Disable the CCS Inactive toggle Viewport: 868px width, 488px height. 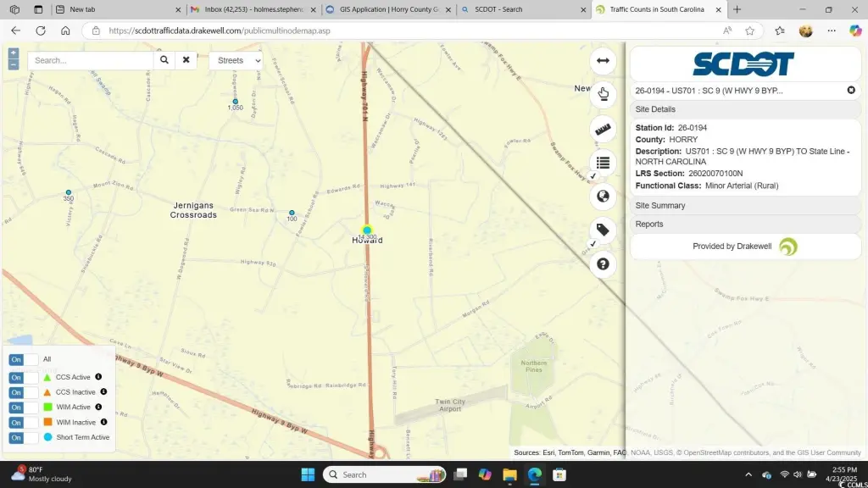pyautogui.click(x=23, y=392)
